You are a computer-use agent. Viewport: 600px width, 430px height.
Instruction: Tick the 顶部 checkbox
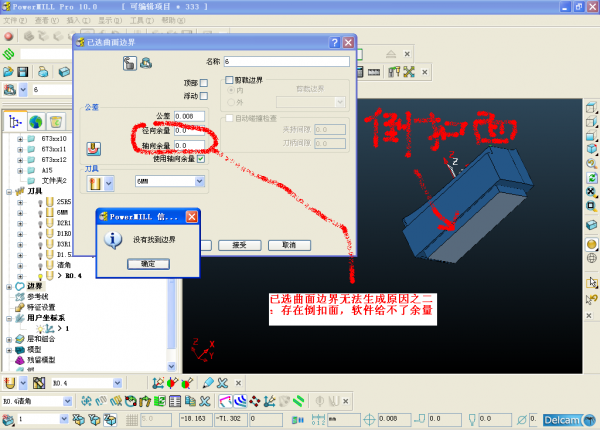(204, 83)
